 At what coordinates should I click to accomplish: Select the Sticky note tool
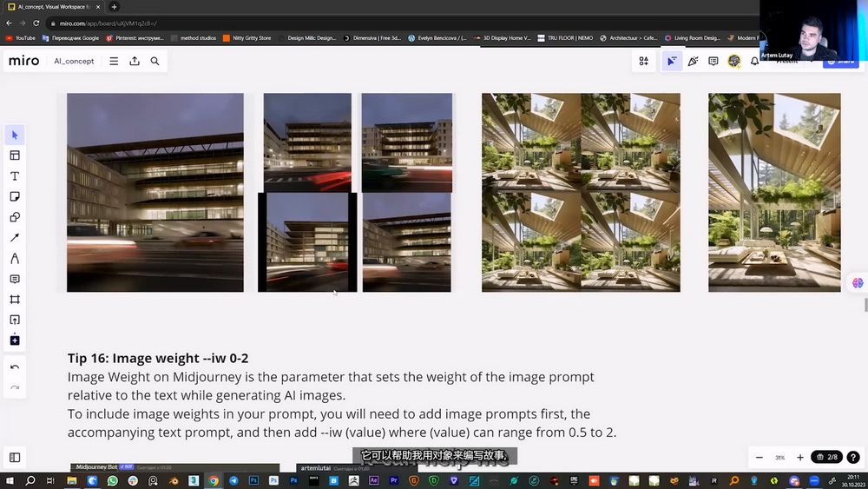pos(15,196)
